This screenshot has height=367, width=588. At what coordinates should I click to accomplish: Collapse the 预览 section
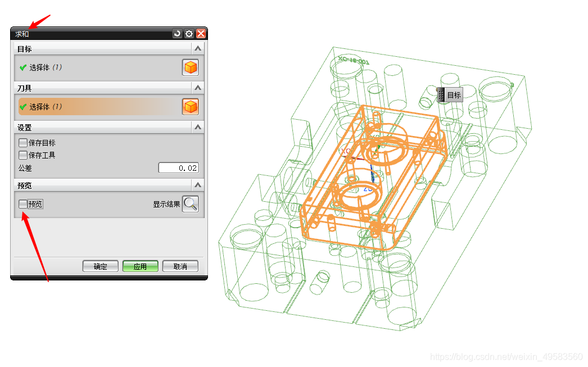coord(198,185)
